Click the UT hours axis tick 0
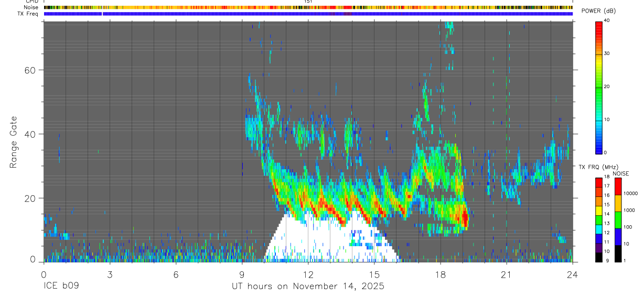644x297 pixels. coord(44,274)
